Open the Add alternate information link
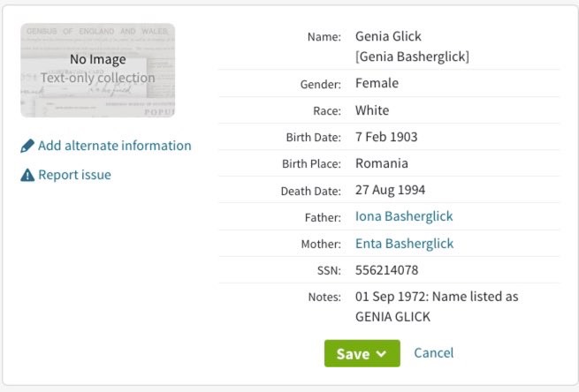The height and width of the screenshot is (392, 579). [114, 146]
